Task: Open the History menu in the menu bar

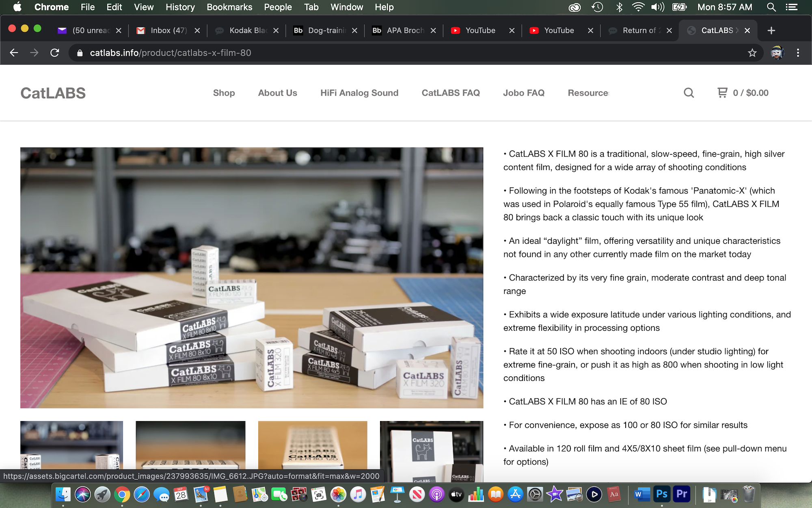Action: [x=180, y=7]
